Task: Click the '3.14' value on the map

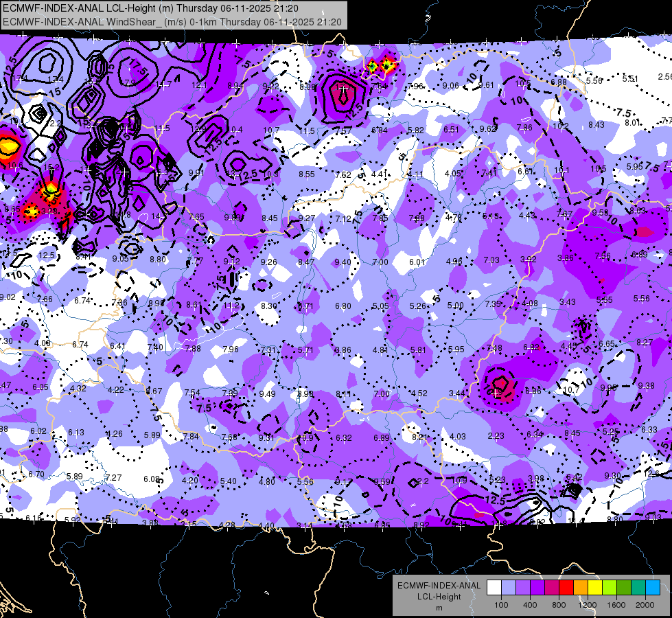Action: (x=305, y=526)
